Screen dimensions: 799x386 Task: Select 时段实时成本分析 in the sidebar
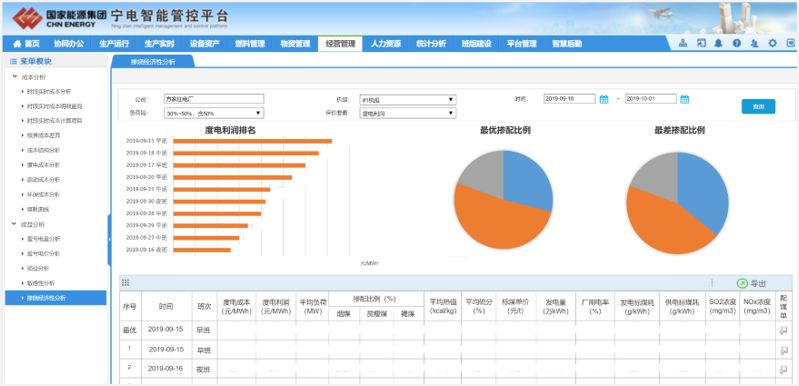(x=49, y=92)
